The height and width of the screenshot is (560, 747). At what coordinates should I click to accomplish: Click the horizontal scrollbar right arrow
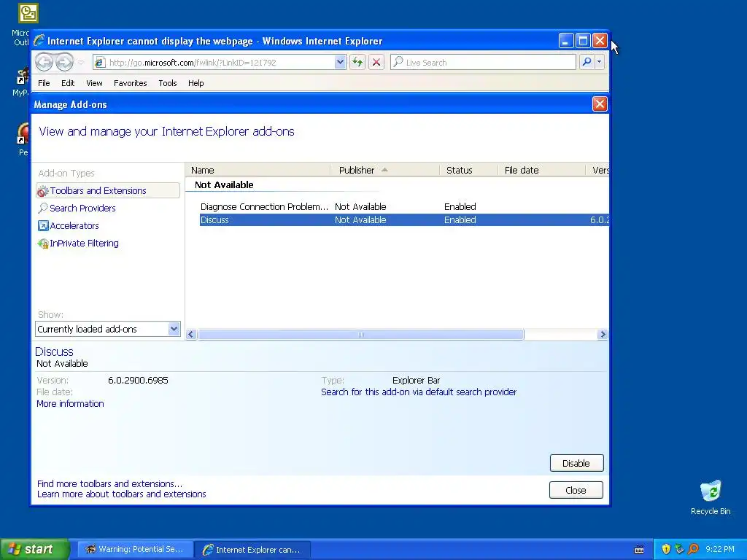pyautogui.click(x=603, y=334)
